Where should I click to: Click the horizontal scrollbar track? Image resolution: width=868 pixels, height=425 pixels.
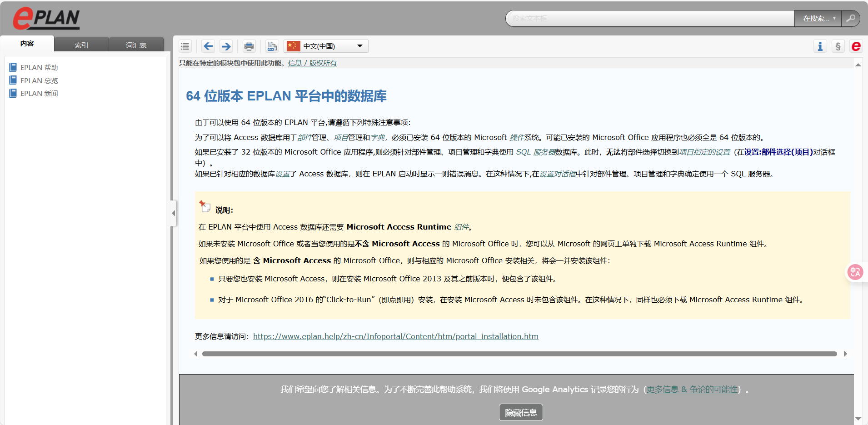(x=519, y=354)
